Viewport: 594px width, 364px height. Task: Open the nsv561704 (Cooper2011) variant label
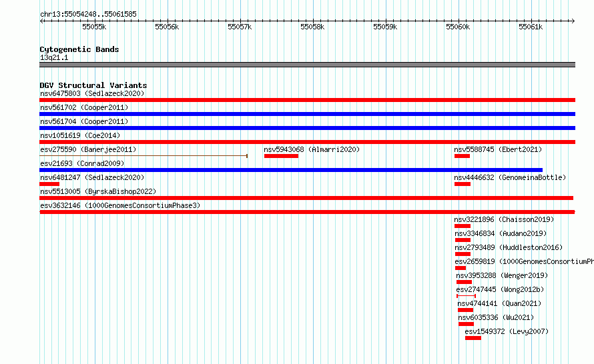[84, 121]
